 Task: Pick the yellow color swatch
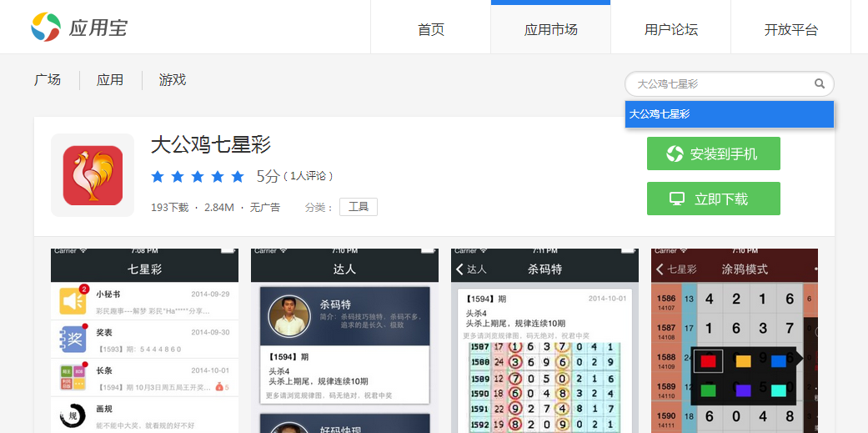click(744, 361)
